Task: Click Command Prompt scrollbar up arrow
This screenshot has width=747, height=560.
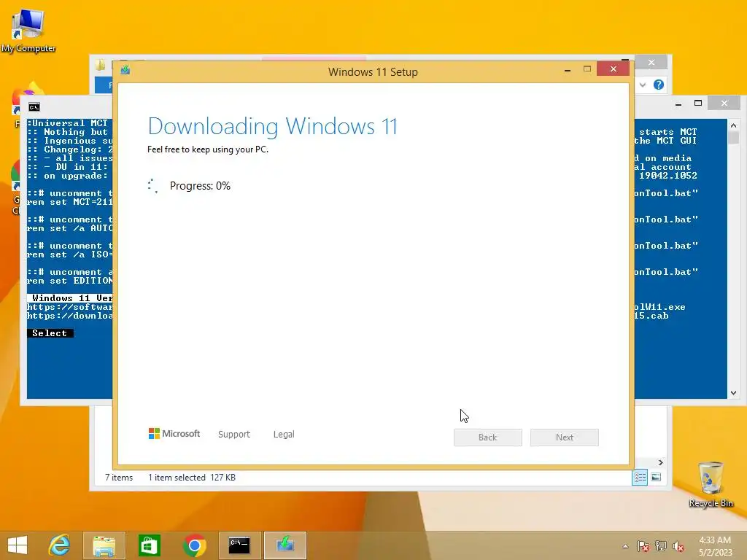Action: pos(734,125)
